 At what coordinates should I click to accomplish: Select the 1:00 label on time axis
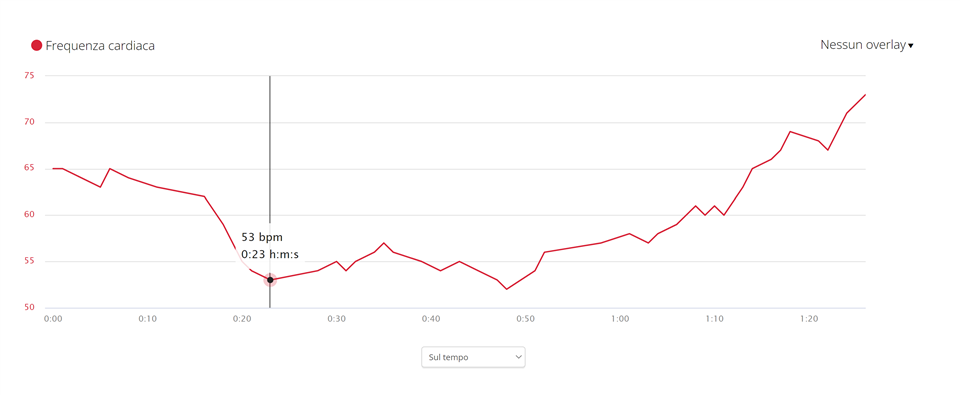[620, 319]
